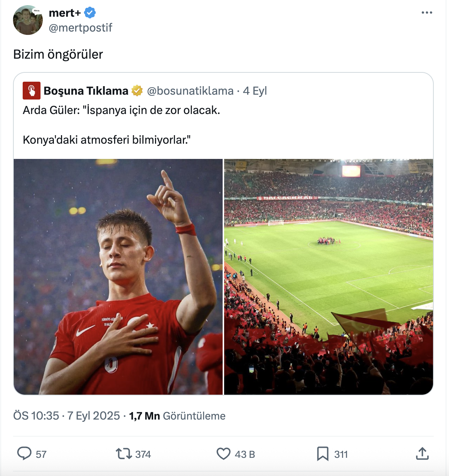
Task: Open the three-dot more options menu
Action: [427, 13]
